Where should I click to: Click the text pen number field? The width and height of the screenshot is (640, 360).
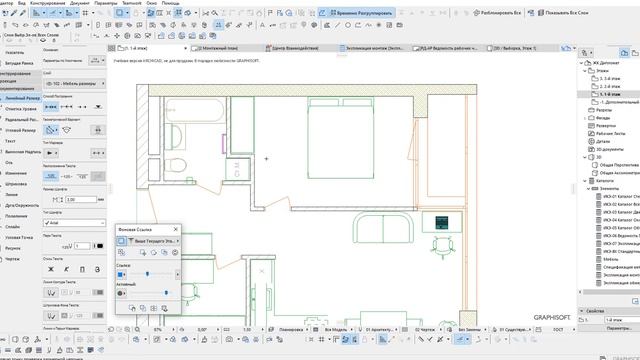coord(82,246)
